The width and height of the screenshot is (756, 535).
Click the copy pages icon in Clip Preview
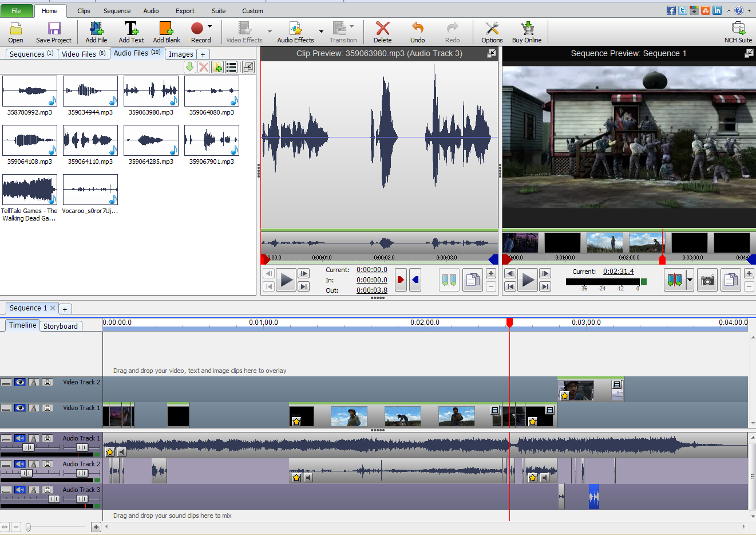[x=473, y=280]
